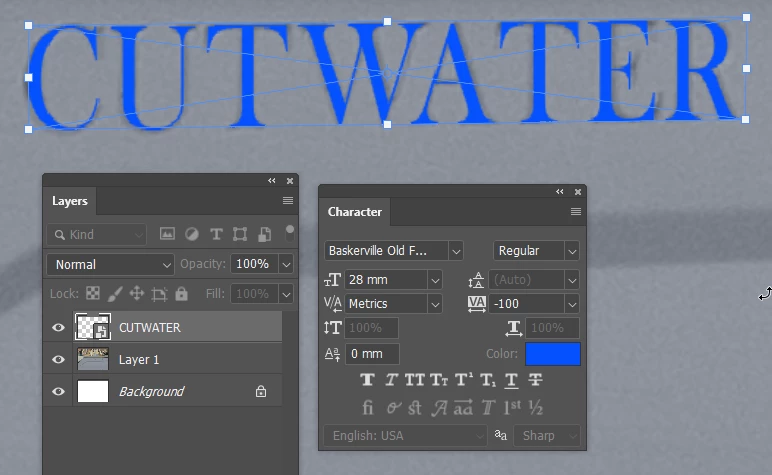Image resolution: width=772 pixels, height=475 pixels.
Task: Select the CUTWATER layer thumbnail
Action: pos(93,327)
